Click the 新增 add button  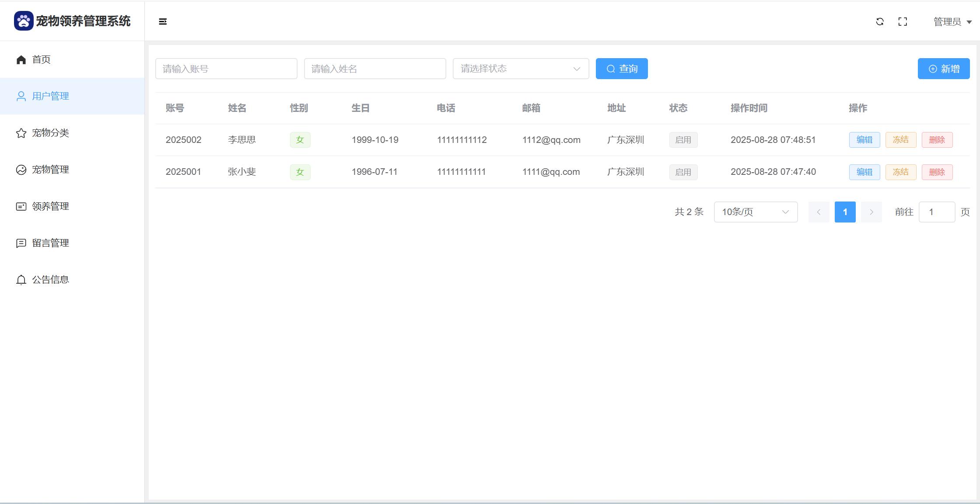pos(943,69)
